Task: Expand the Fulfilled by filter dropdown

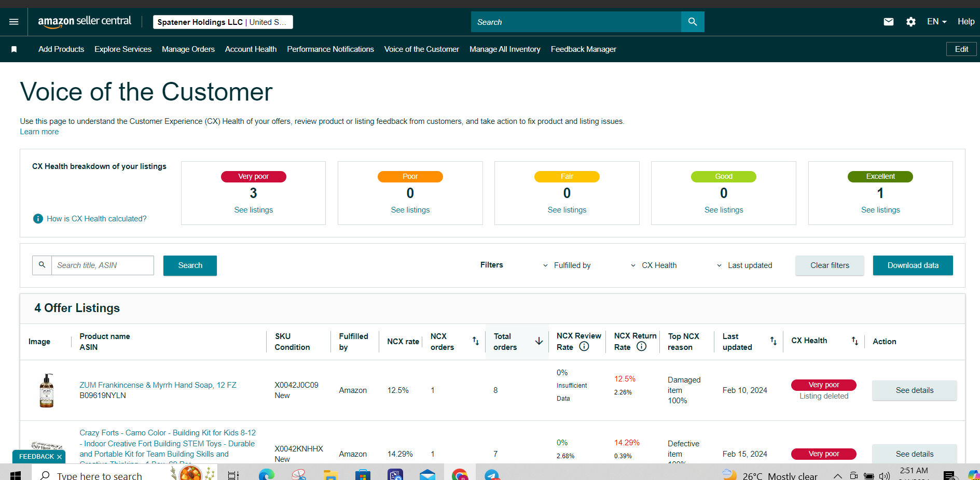Action: (x=567, y=265)
